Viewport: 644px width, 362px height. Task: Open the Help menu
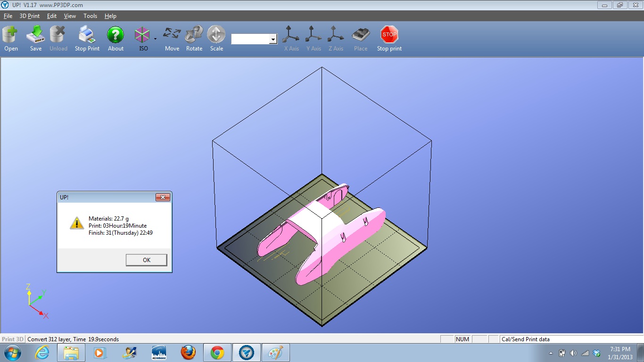pyautogui.click(x=110, y=16)
